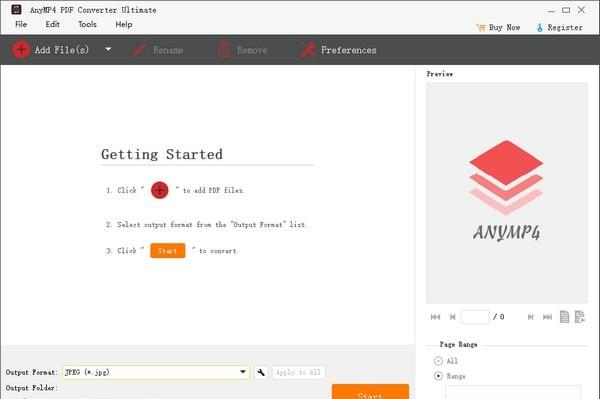Screen dimensions: 600x399
Task: Click the orange Start sample in Getting Started
Action: coord(168,251)
